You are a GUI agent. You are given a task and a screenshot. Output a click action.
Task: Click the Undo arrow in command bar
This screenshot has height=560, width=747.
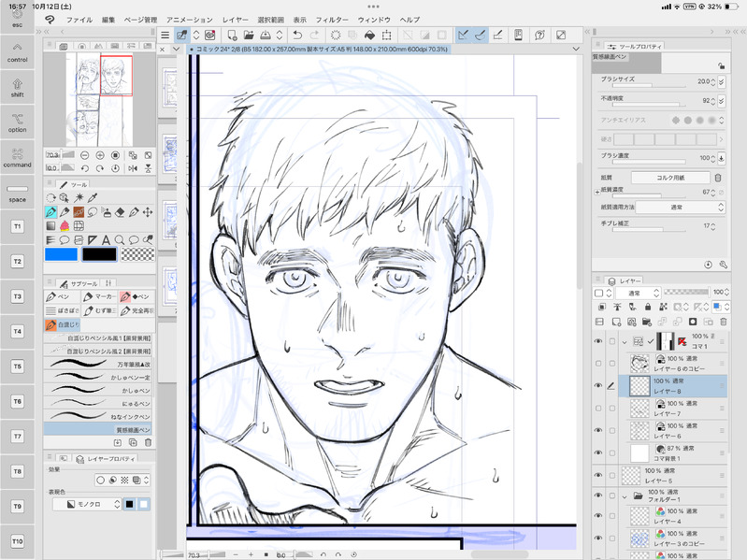[x=296, y=35]
